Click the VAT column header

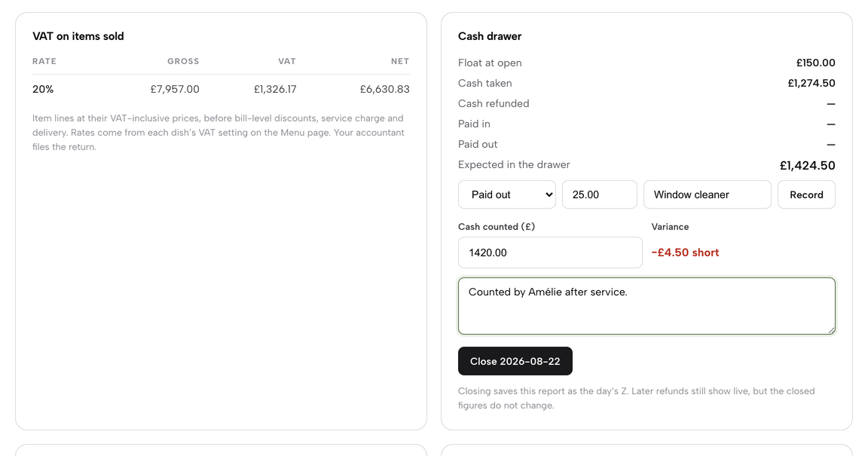click(x=287, y=62)
